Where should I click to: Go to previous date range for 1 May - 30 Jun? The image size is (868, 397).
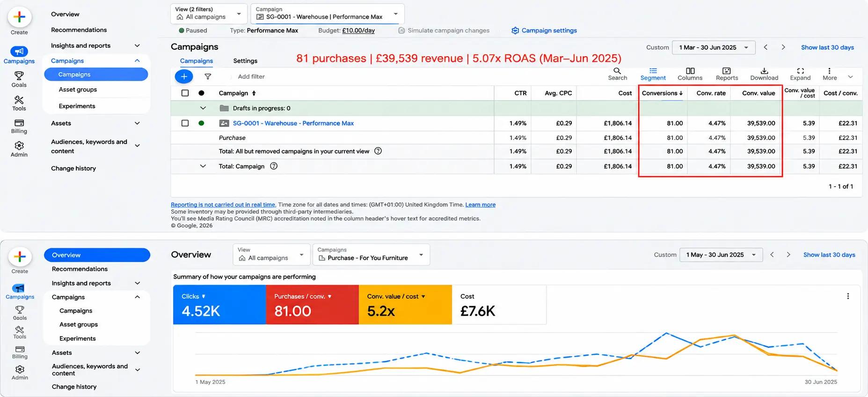pos(772,255)
